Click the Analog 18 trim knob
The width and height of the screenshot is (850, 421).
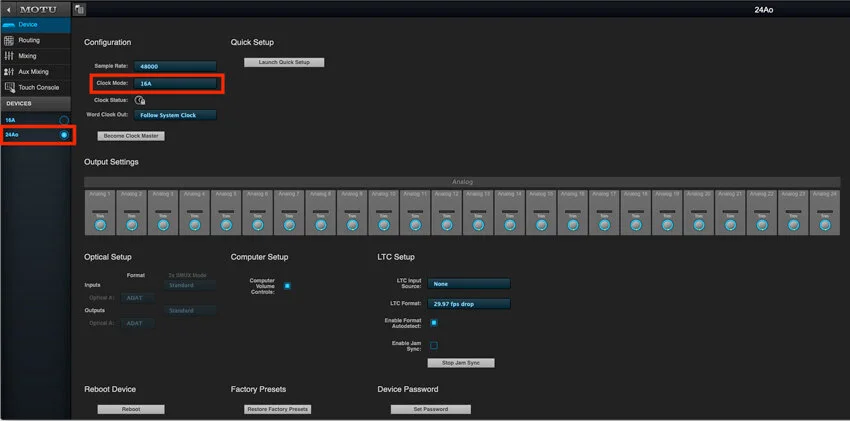[636, 225]
